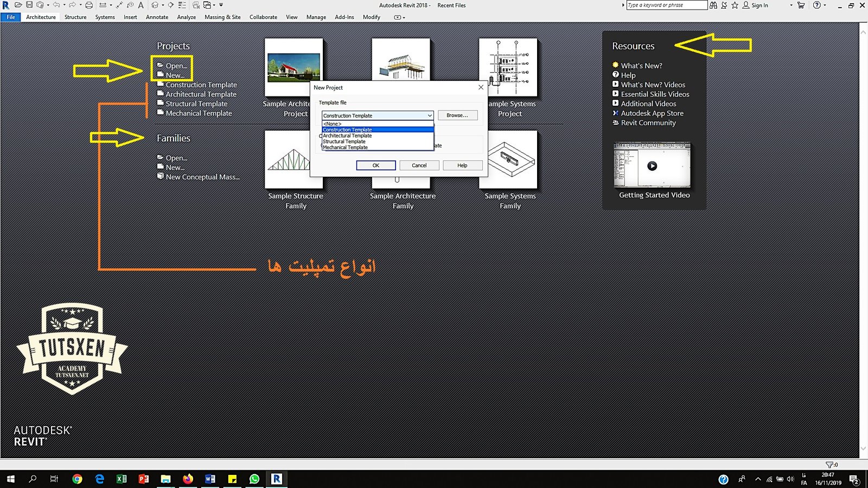This screenshot has height=488, width=868.
Task: Open the Communication Center satellite icon
Action: [x=724, y=5]
